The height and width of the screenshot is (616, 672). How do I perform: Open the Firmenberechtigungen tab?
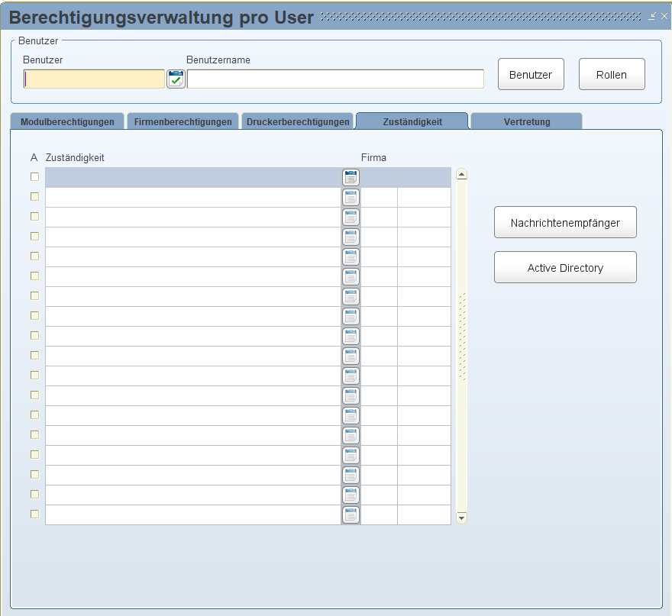[183, 121]
